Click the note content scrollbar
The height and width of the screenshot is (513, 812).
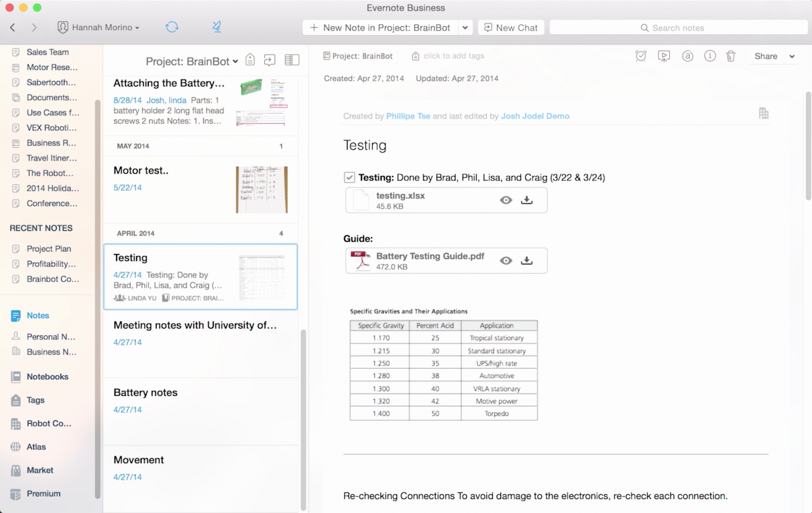pyautogui.click(x=808, y=146)
